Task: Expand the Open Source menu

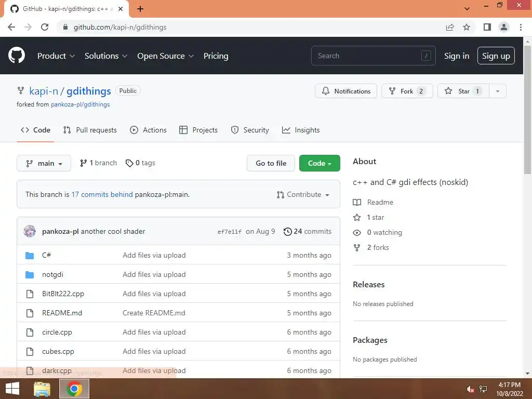Action: pos(166,56)
